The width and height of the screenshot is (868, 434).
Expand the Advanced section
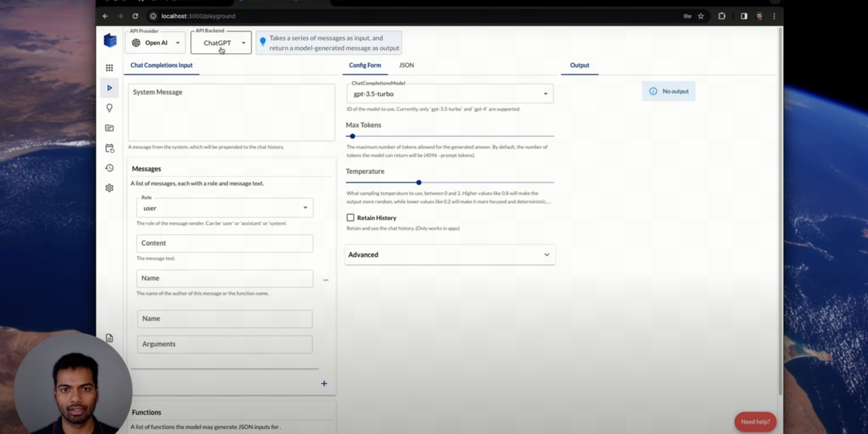pyautogui.click(x=450, y=255)
